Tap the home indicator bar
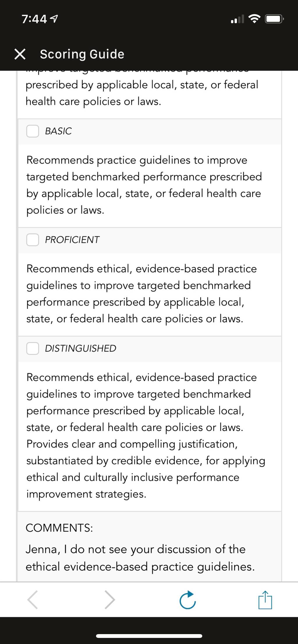This screenshot has width=298, height=644. pyautogui.click(x=149, y=636)
